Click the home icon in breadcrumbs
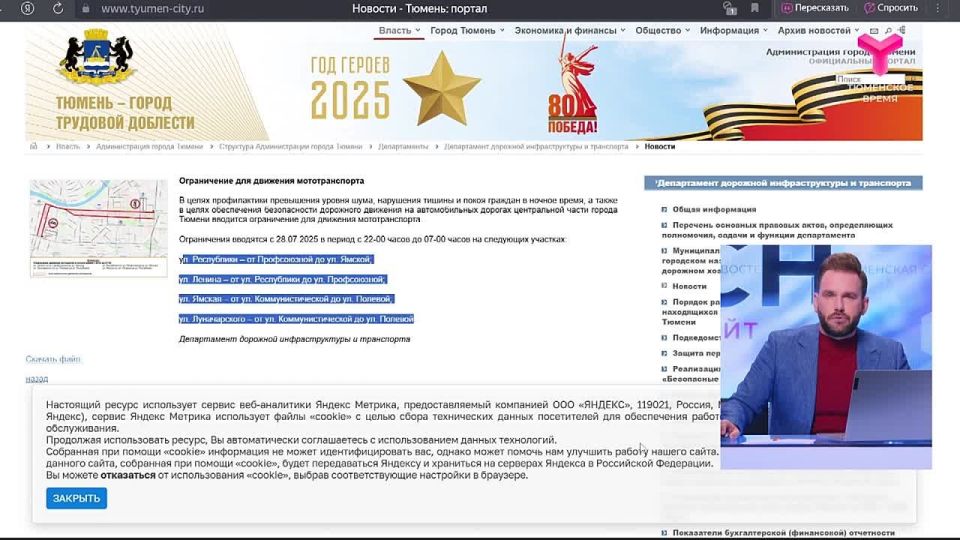The image size is (960, 540). click(x=34, y=146)
